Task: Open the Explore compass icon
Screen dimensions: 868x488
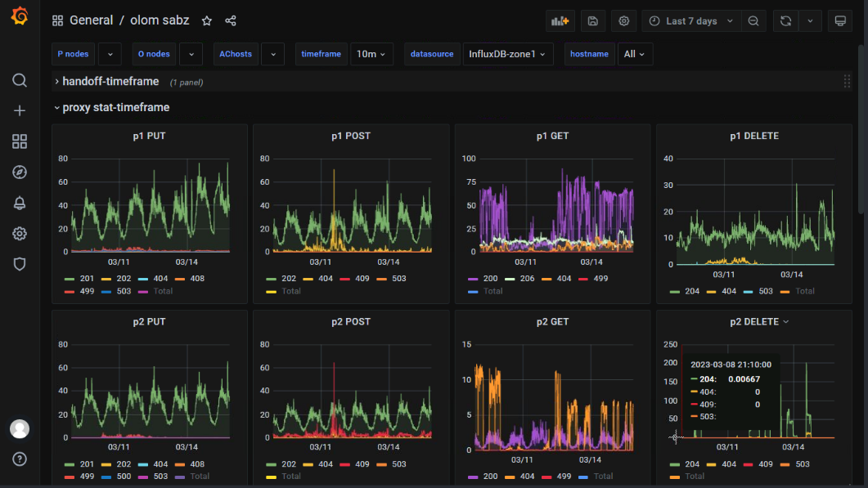Action: click(20, 172)
